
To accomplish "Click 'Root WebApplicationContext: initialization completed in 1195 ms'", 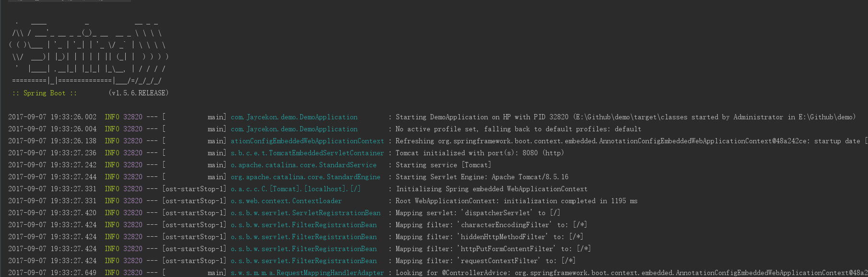I will (516, 201).
